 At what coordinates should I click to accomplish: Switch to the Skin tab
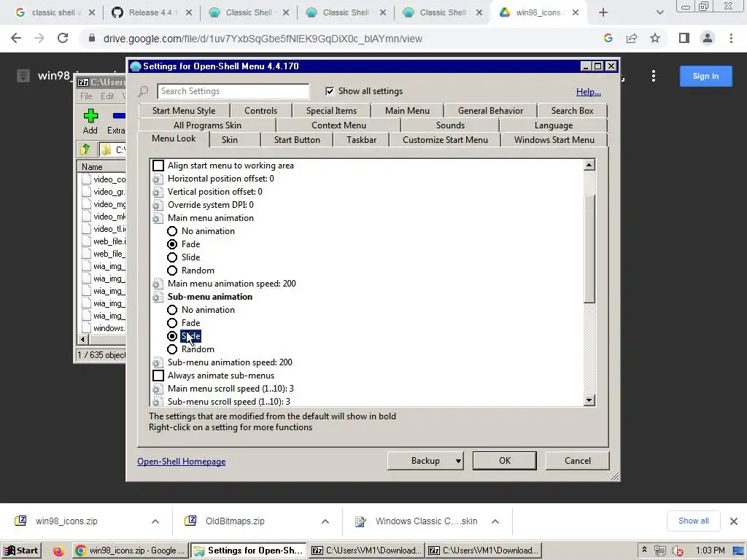coord(230,139)
